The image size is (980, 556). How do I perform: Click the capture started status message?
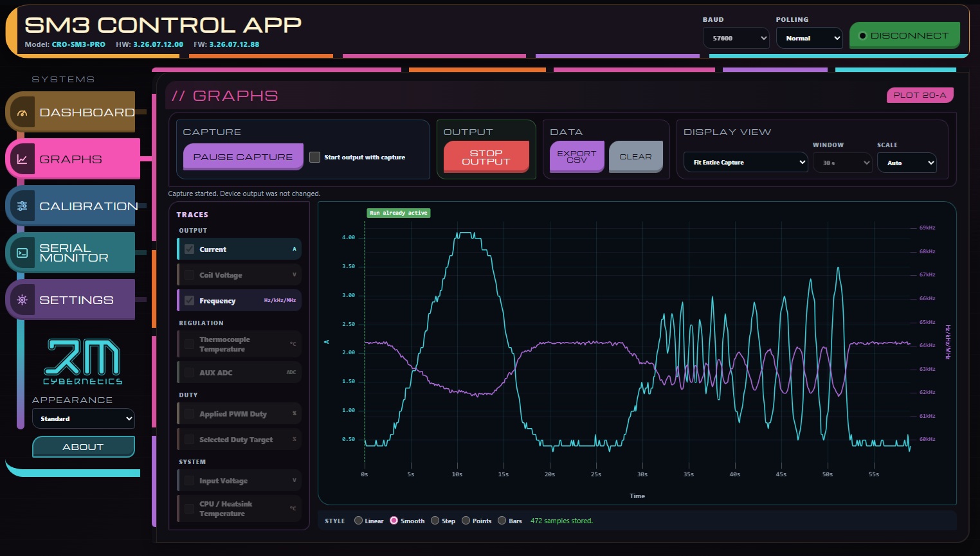coord(244,193)
